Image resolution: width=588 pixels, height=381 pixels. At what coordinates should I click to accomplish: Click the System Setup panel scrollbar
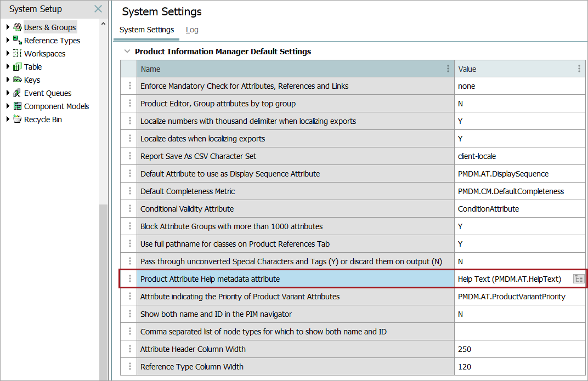pyautogui.click(x=103, y=274)
